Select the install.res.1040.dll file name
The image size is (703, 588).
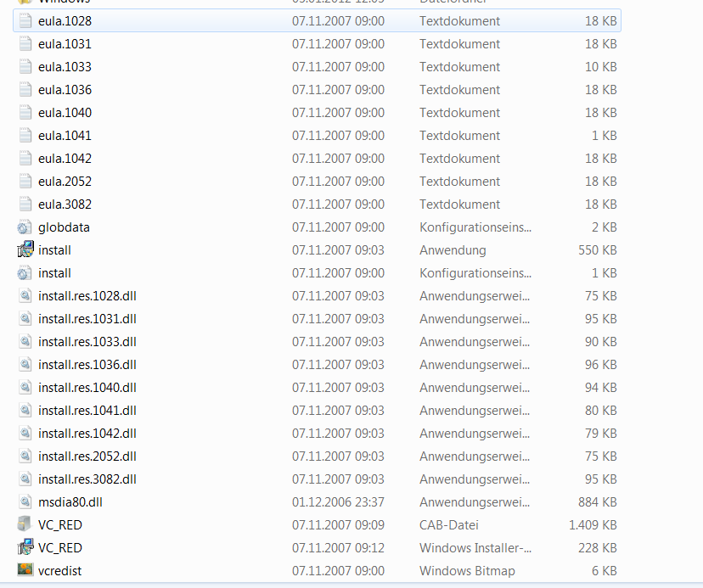87,388
